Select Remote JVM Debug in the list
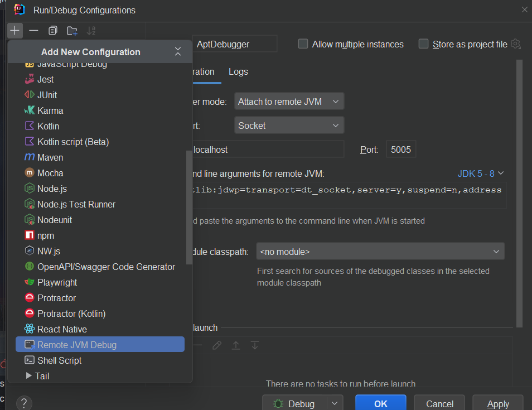Image resolution: width=532 pixels, height=410 pixels. pyautogui.click(x=100, y=345)
